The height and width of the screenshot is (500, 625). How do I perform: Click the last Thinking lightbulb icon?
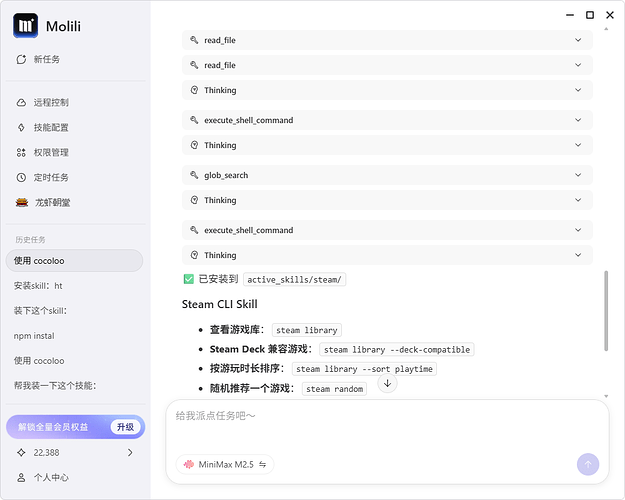[194, 255]
